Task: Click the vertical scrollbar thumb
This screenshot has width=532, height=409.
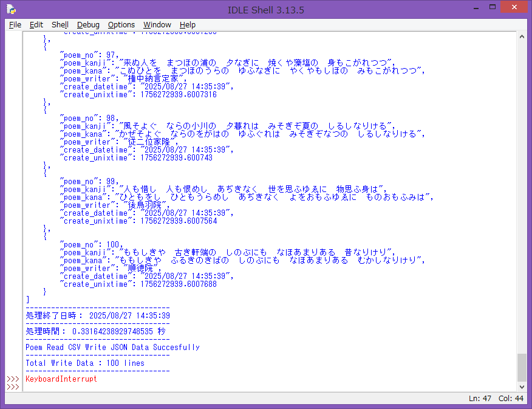Action: (x=522, y=367)
